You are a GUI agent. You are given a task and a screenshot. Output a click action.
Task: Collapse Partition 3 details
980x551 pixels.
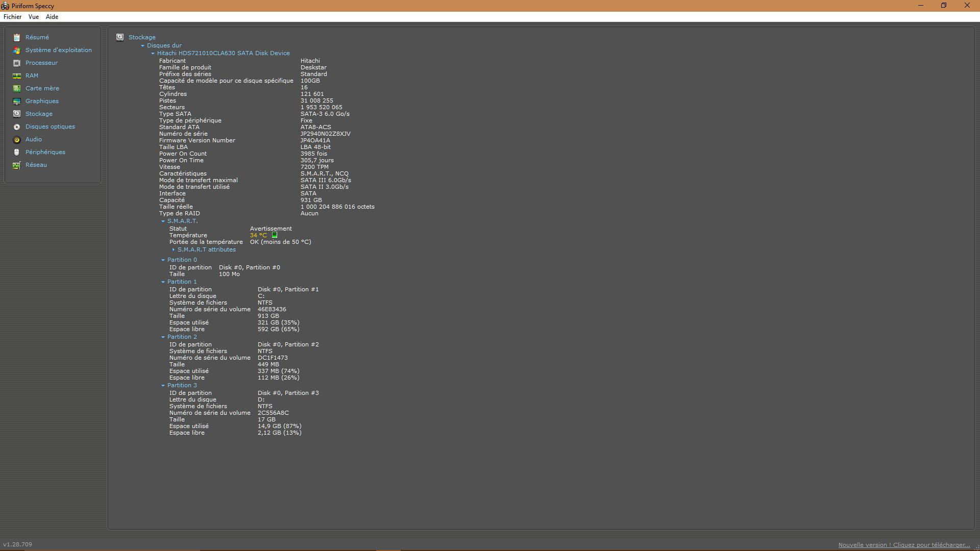click(163, 385)
